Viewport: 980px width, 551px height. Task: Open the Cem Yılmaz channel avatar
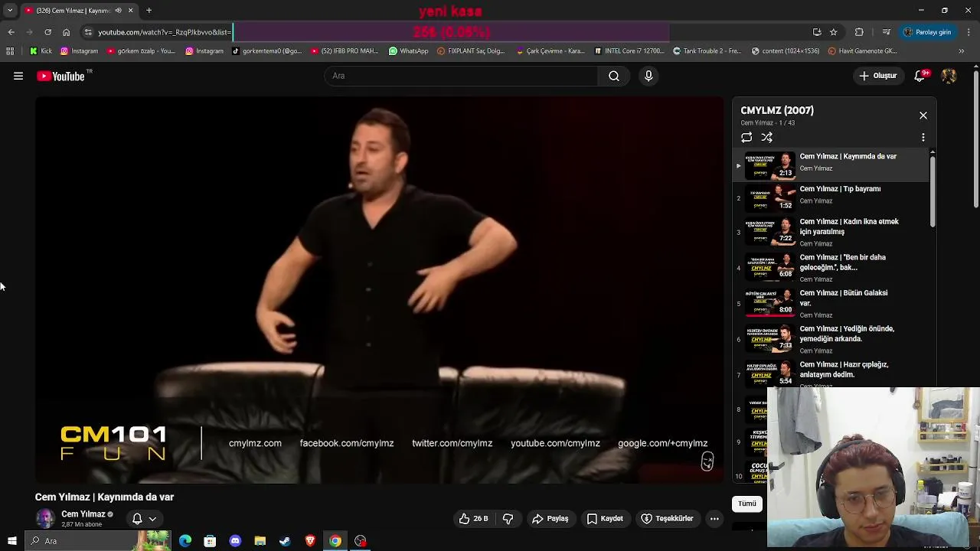(x=46, y=519)
